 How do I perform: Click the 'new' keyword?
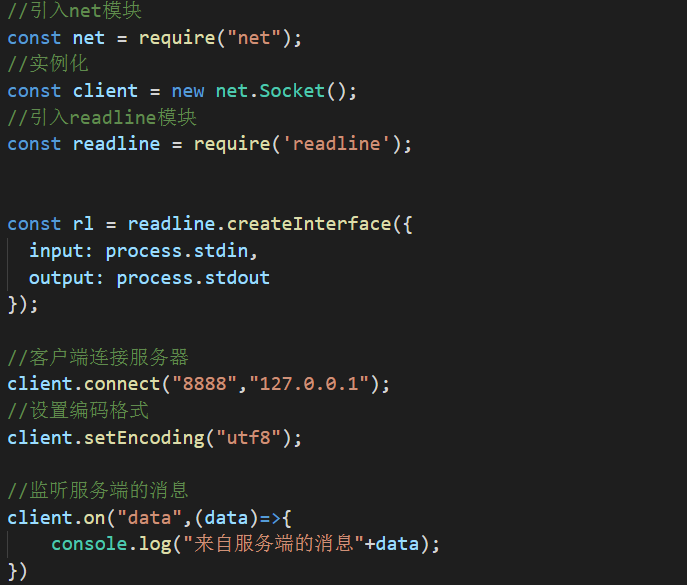tap(188, 91)
